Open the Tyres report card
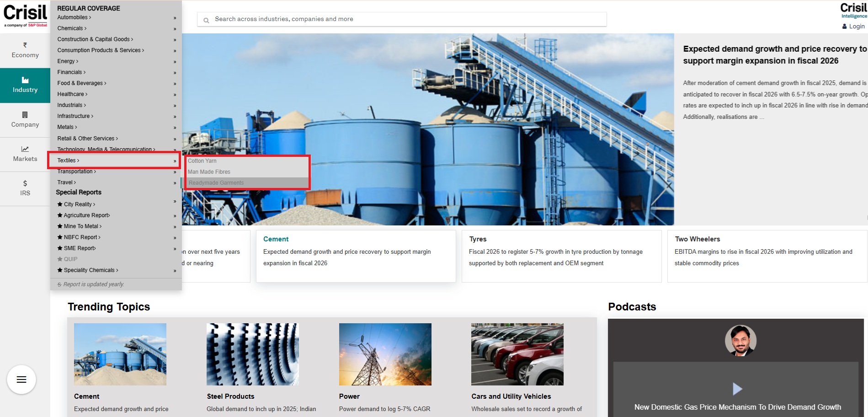This screenshot has height=417, width=868. click(561, 256)
